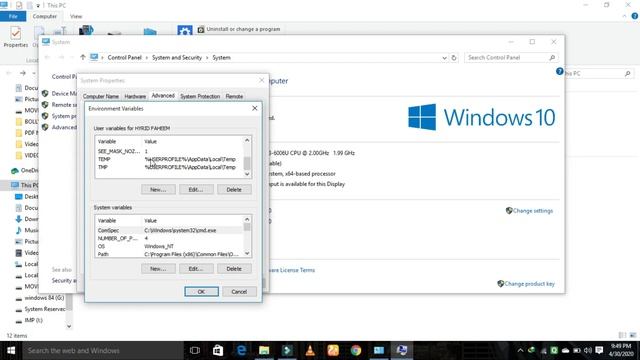Open VLC media player from taskbar

pos(310,351)
